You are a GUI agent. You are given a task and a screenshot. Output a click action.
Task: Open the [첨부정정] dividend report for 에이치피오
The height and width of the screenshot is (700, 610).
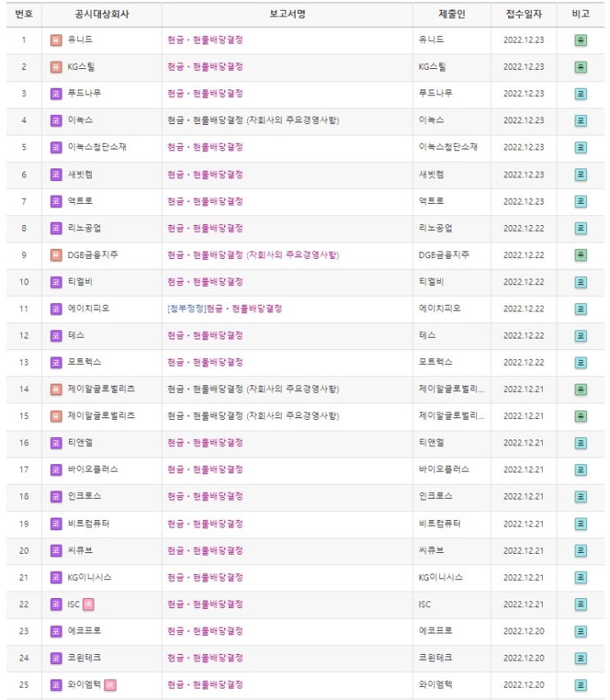click(x=224, y=308)
